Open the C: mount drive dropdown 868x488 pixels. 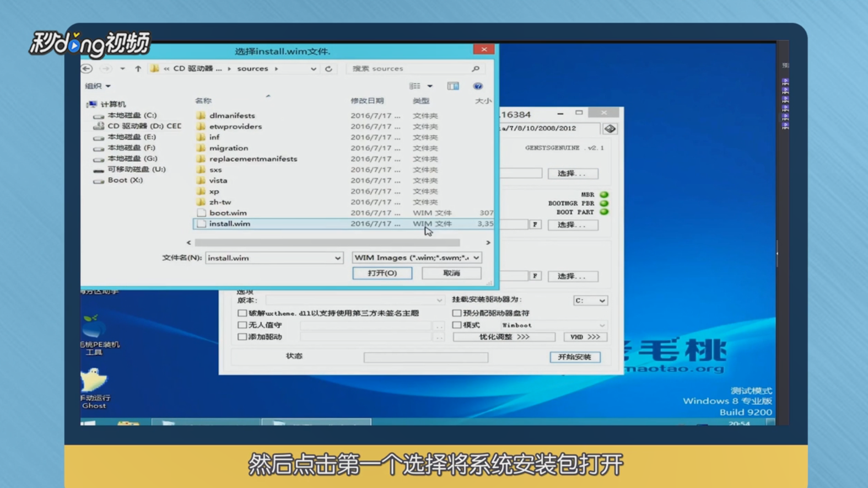pos(590,301)
